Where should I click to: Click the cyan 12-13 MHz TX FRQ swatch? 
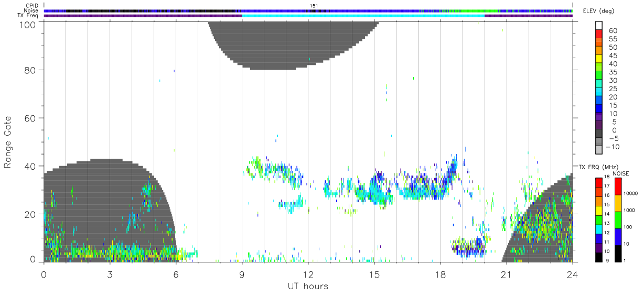pos(599,229)
